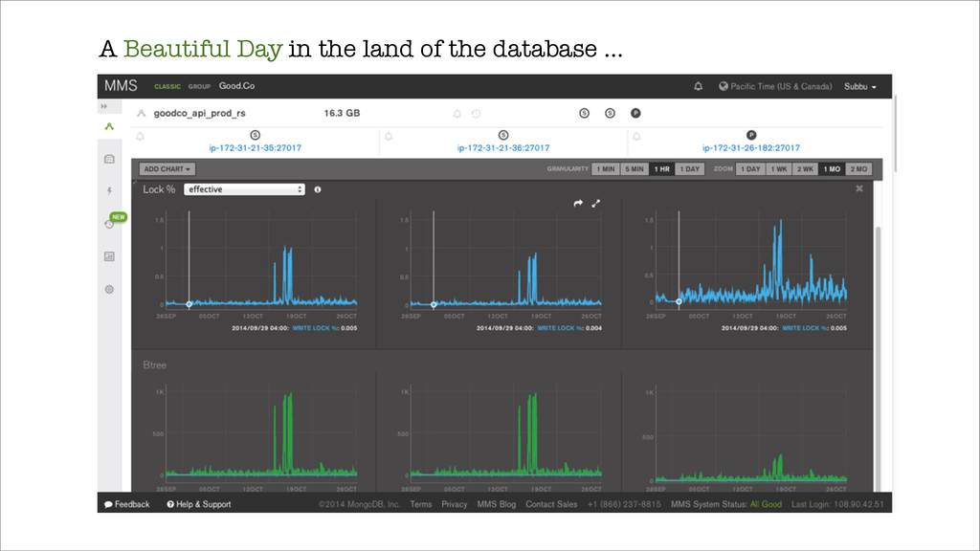The height and width of the screenshot is (551, 980).
Task: Open the Terms footer link
Action: point(421,504)
